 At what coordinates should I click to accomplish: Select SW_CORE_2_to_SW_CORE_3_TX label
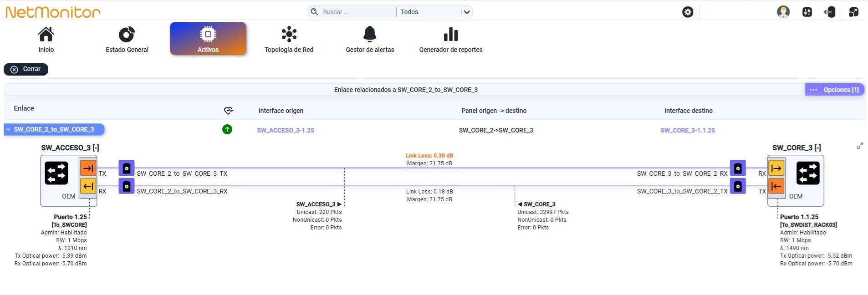[182, 173]
